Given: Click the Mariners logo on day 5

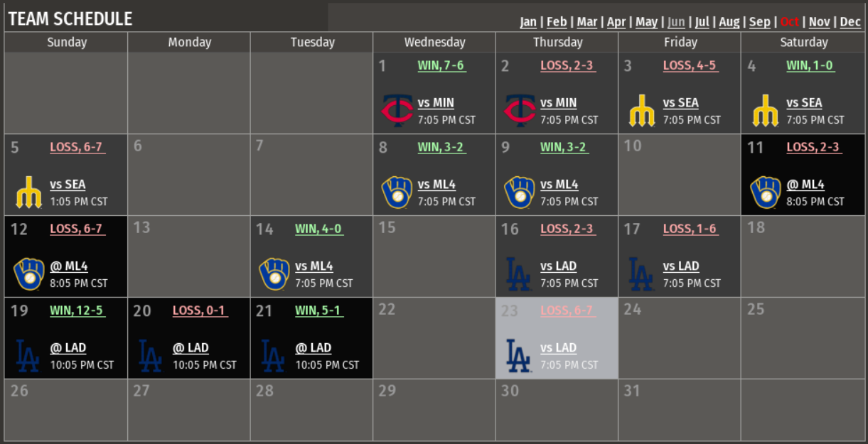Looking at the screenshot, I should [x=28, y=193].
